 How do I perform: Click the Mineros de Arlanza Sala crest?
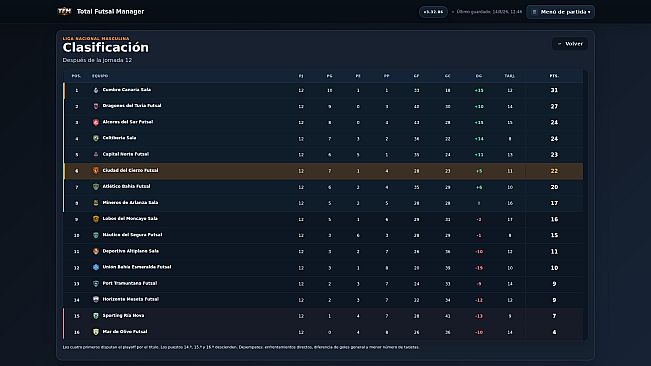96,203
